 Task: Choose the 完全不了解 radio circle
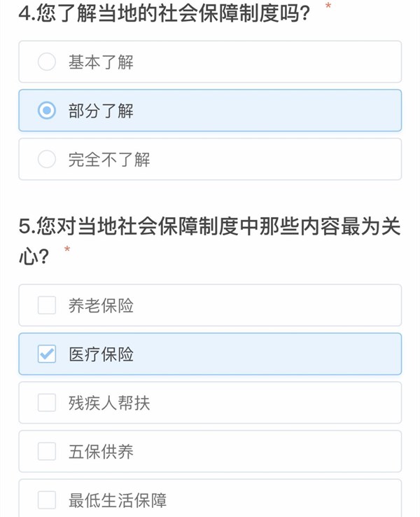47,160
